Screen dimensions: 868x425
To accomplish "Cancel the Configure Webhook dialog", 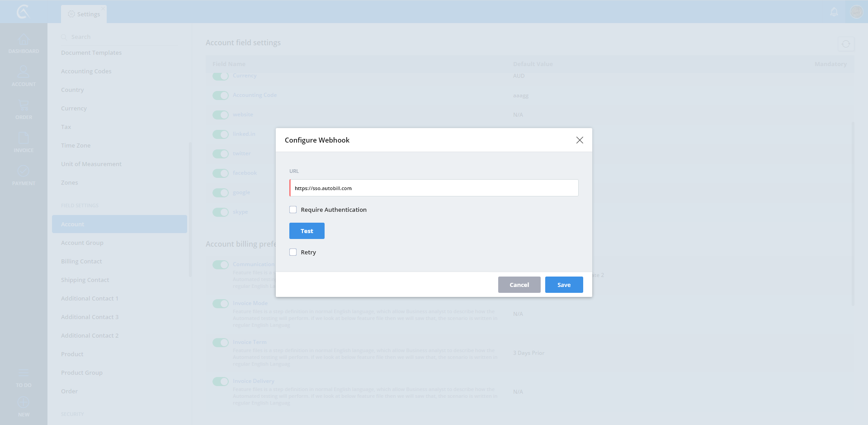I will [x=519, y=285].
